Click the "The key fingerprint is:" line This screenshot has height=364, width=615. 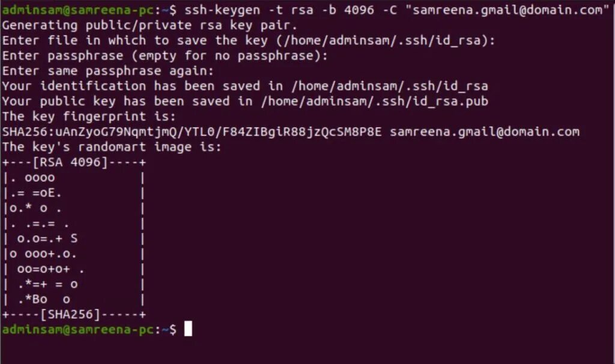[x=89, y=117]
